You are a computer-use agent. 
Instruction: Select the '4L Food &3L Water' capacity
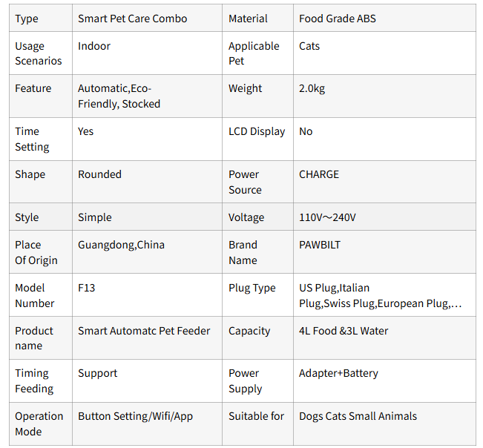click(344, 331)
